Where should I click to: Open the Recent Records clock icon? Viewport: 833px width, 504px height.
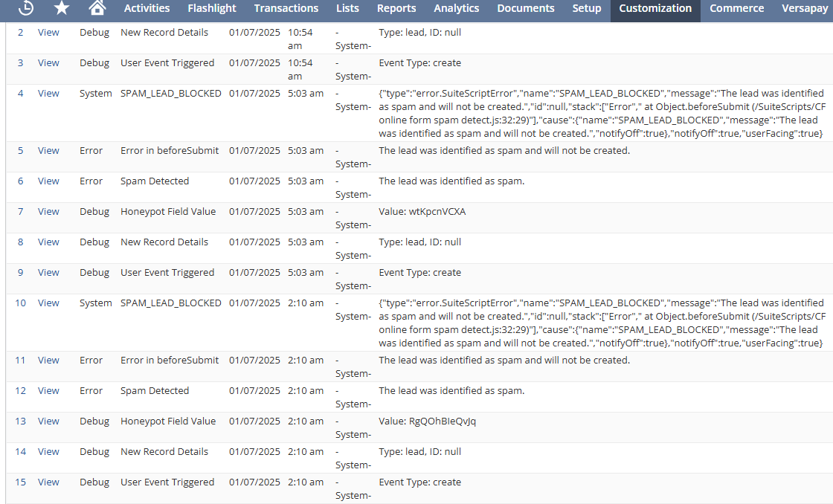point(26,8)
